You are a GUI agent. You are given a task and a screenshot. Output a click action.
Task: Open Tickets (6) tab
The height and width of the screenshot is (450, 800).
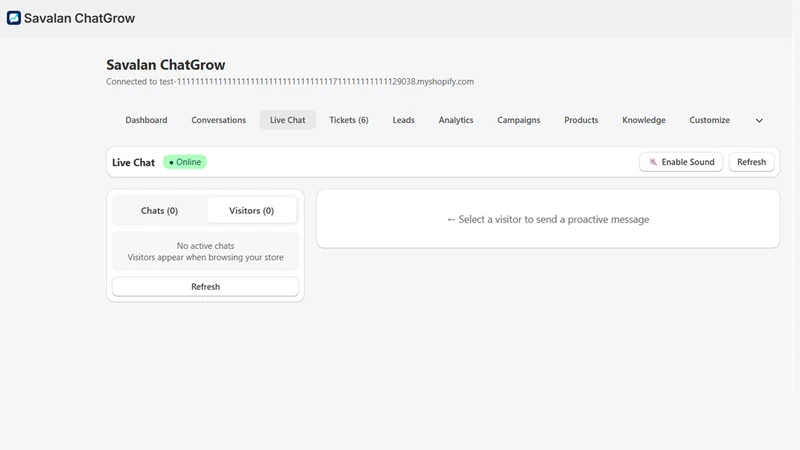click(348, 120)
